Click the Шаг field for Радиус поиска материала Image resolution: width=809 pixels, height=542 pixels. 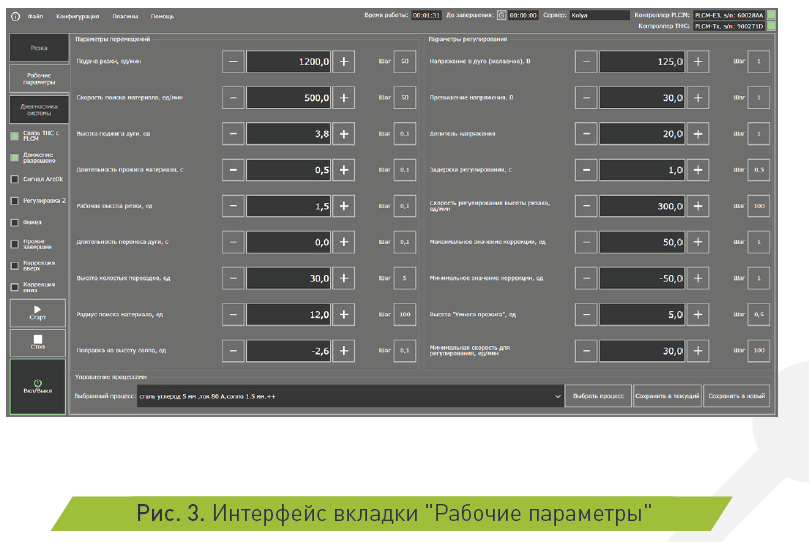point(405,314)
